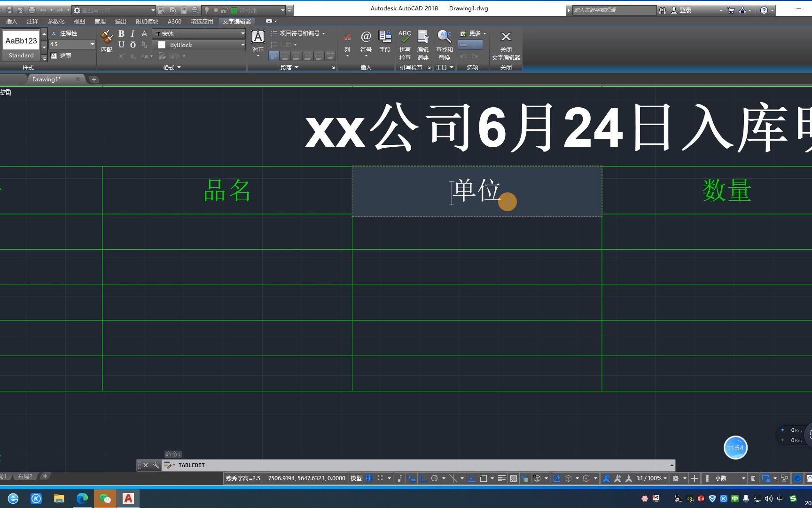Open units dropdown showing 小数
Screen dimensions: 812x508
pyautogui.click(x=730, y=478)
